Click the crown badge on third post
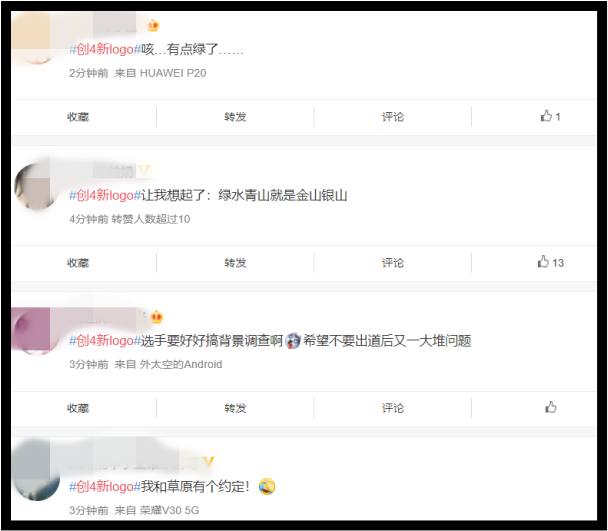The width and height of the screenshot is (608, 531). point(157,317)
